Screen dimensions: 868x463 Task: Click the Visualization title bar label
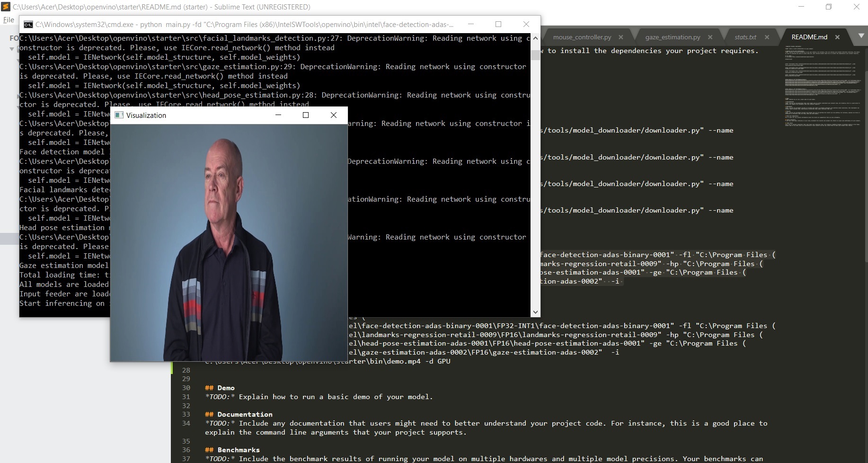point(146,115)
